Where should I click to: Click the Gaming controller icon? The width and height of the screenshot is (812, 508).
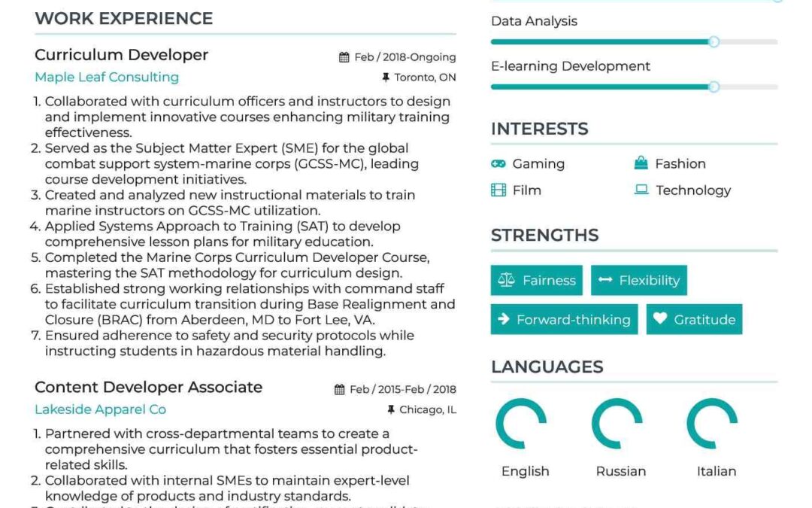[x=498, y=163]
